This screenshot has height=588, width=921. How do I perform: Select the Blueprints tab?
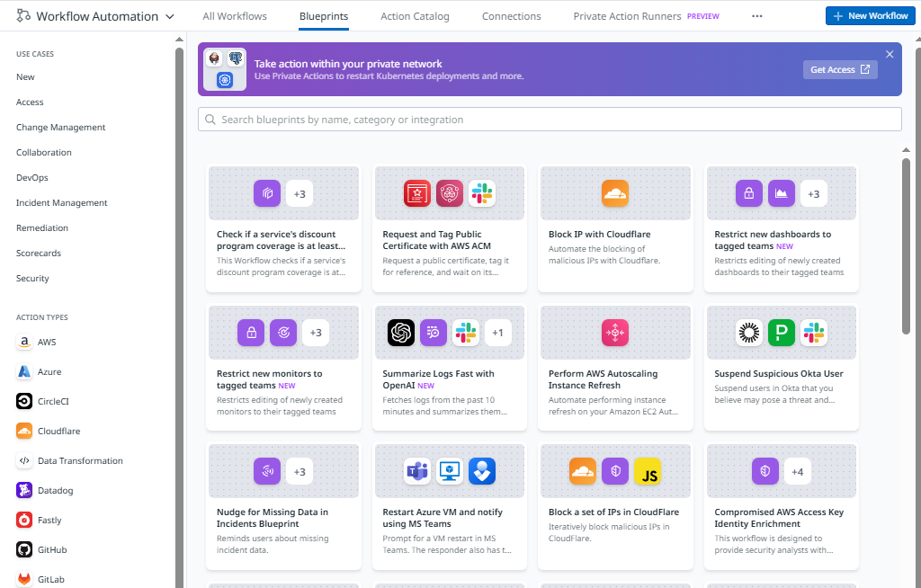tap(324, 16)
